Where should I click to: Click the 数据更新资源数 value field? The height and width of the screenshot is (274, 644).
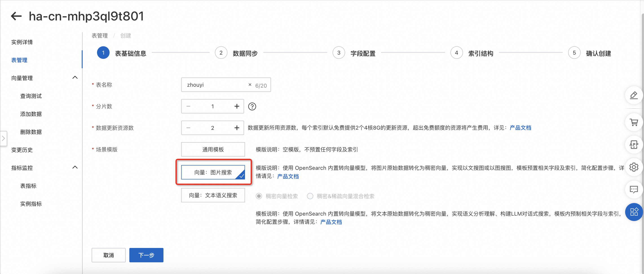click(x=212, y=128)
